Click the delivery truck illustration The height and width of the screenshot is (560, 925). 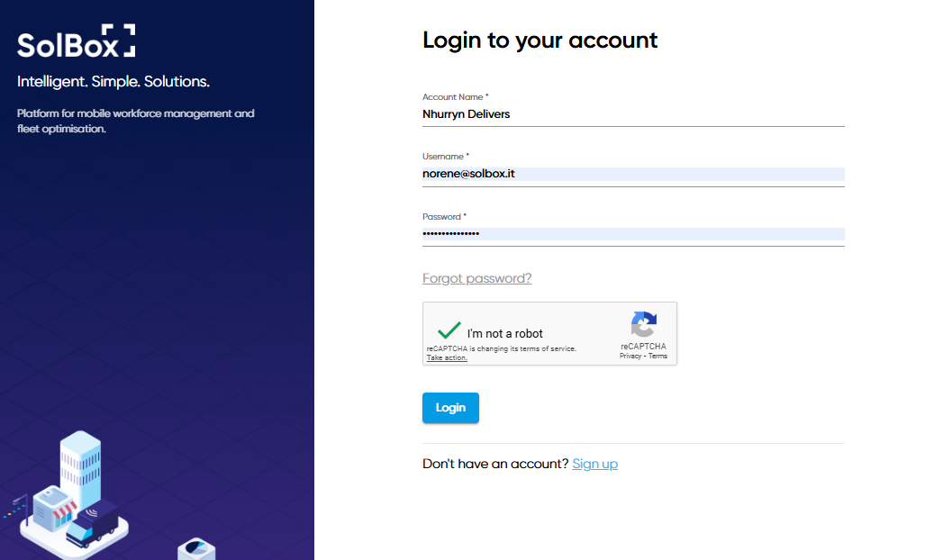pos(95,524)
